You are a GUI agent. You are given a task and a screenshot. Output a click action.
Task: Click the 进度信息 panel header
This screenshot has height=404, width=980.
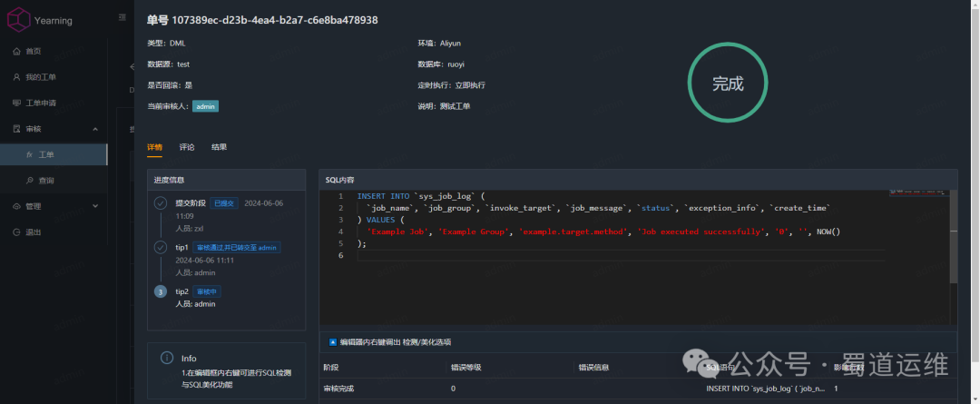pyautogui.click(x=226, y=180)
